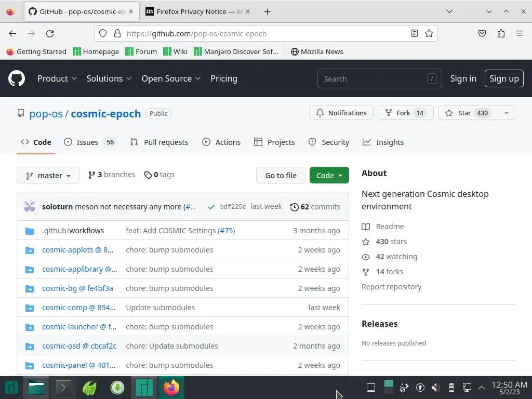Open the Getting Started bookmark
The image size is (532, 399).
click(x=36, y=51)
